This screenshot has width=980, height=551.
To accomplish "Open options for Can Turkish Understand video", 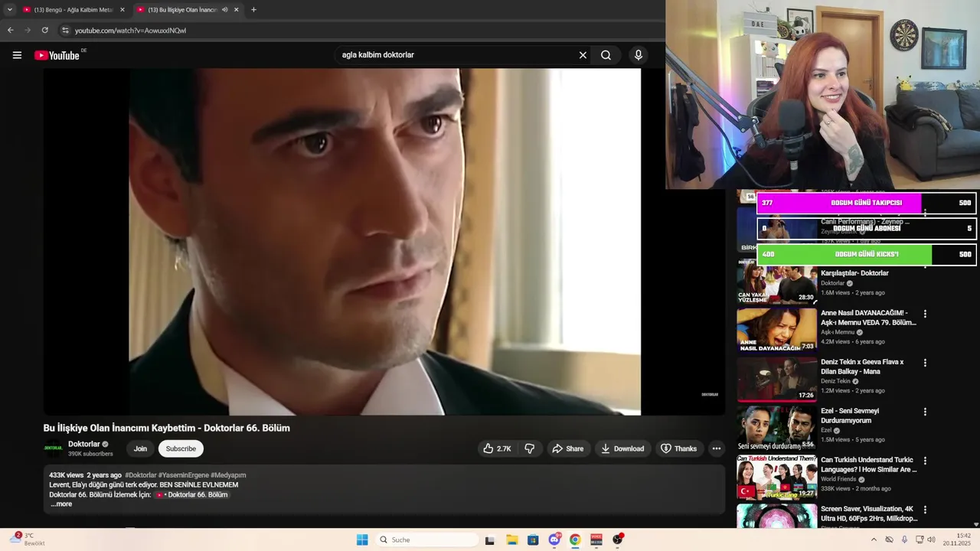I will tap(925, 461).
